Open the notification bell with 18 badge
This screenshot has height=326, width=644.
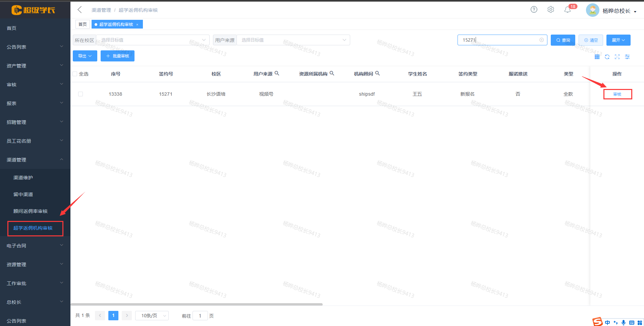pyautogui.click(x=568, y=10)
